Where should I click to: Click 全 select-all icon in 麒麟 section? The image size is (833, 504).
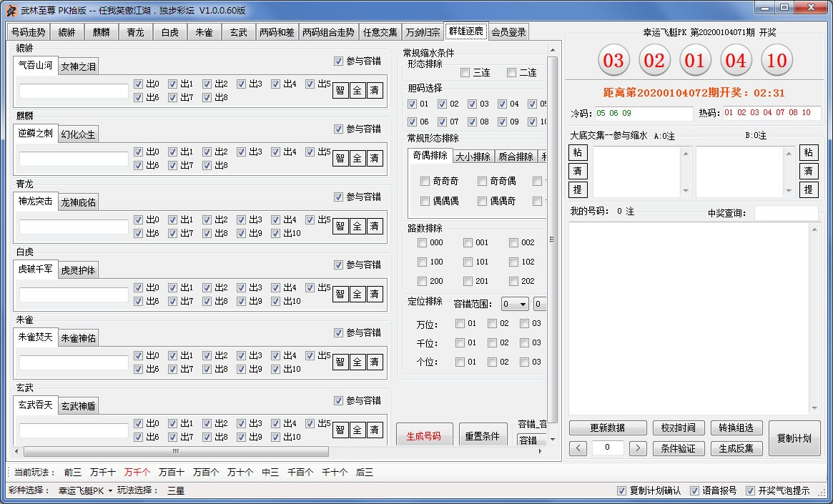pos(358,157)
